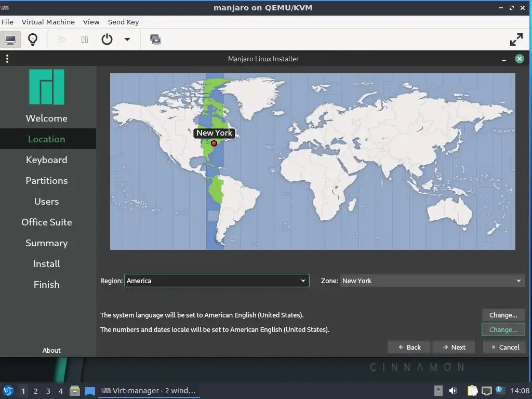Select the Keyboard step in sidebar
The height and width of the screenshot is (399, 532).
click(47, 160)
